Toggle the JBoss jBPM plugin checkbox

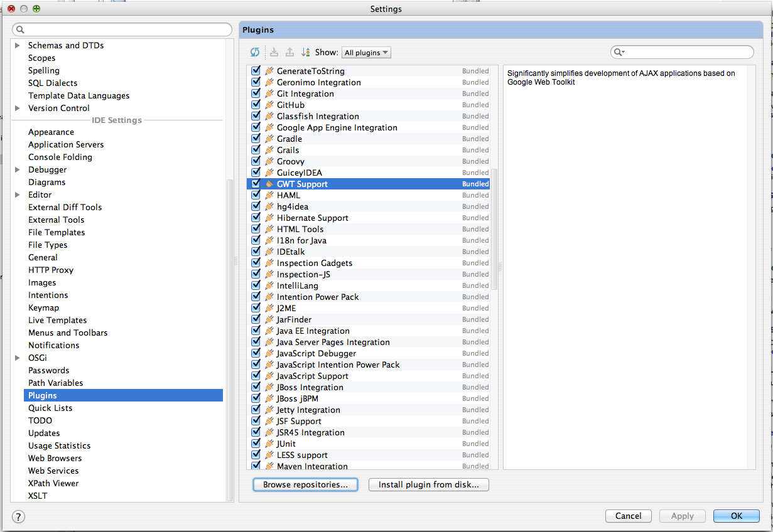[x=256, y=398]
